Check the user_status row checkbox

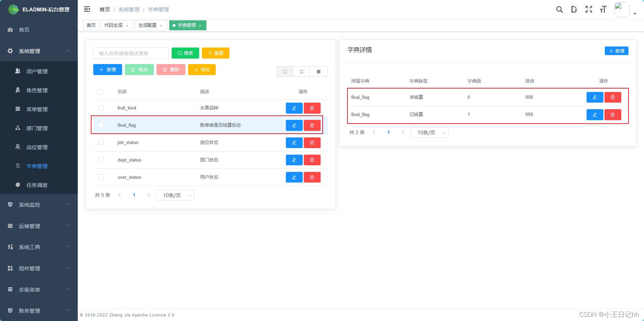pyautogui.click(x=101, y=177)
